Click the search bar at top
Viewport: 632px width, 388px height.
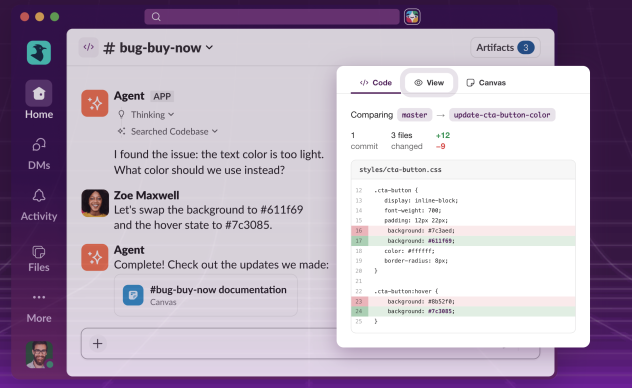pos(272,17)
